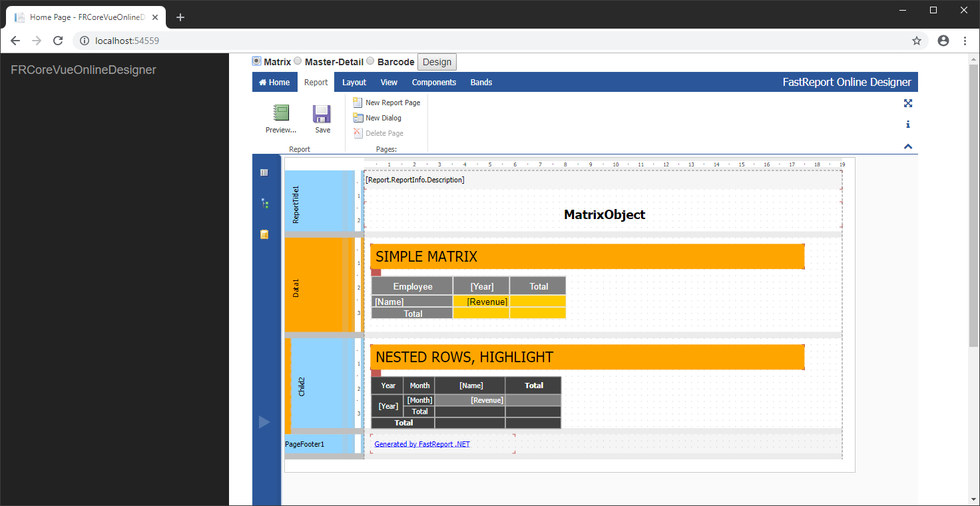View site information icon in address bar
Image resolution: width=980 pixels, height=506 pixels.
85,41
